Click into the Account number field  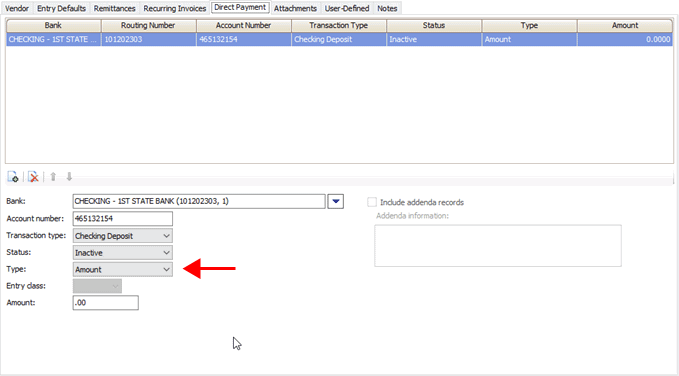123,219
